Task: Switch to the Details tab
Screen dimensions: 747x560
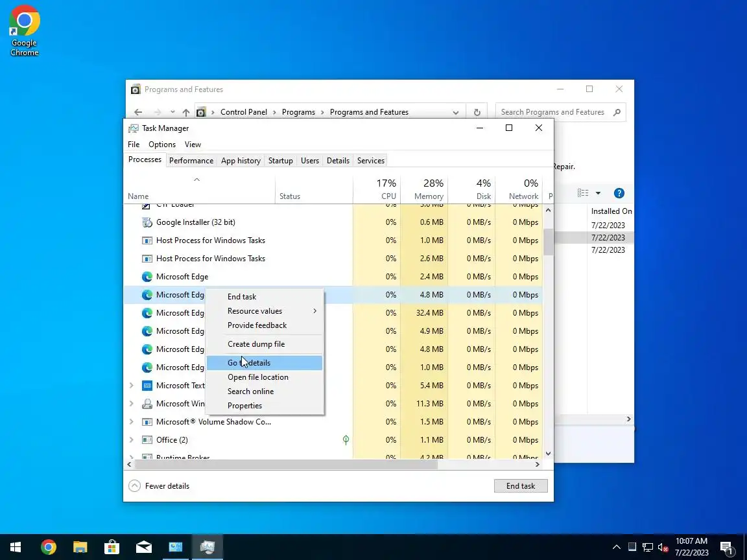Action: tap(338, 161)
